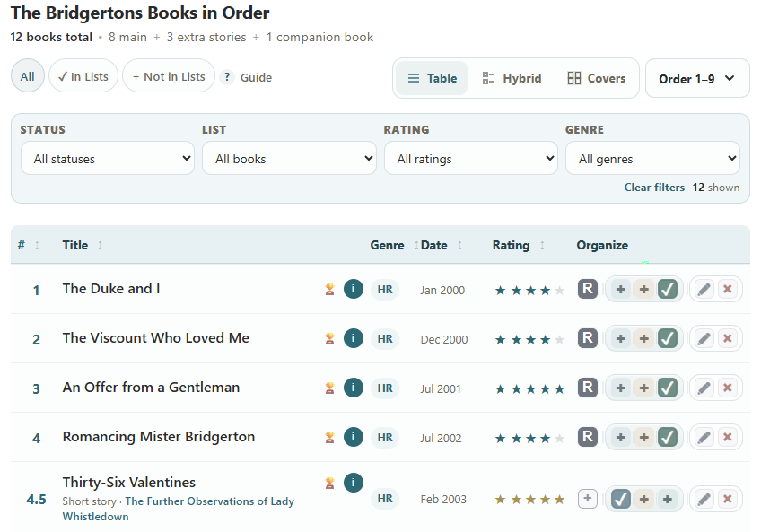This screenshot has width=761, height=532.
Task: Open The Further Observations of Lady Whistledown link
Action: click(x=178, y=509)
